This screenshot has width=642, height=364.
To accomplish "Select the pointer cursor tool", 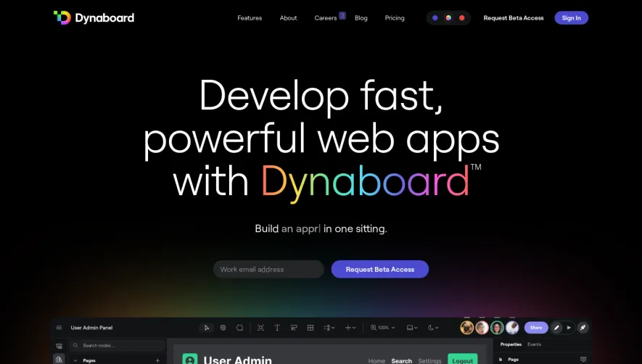I will coord(206,328).
